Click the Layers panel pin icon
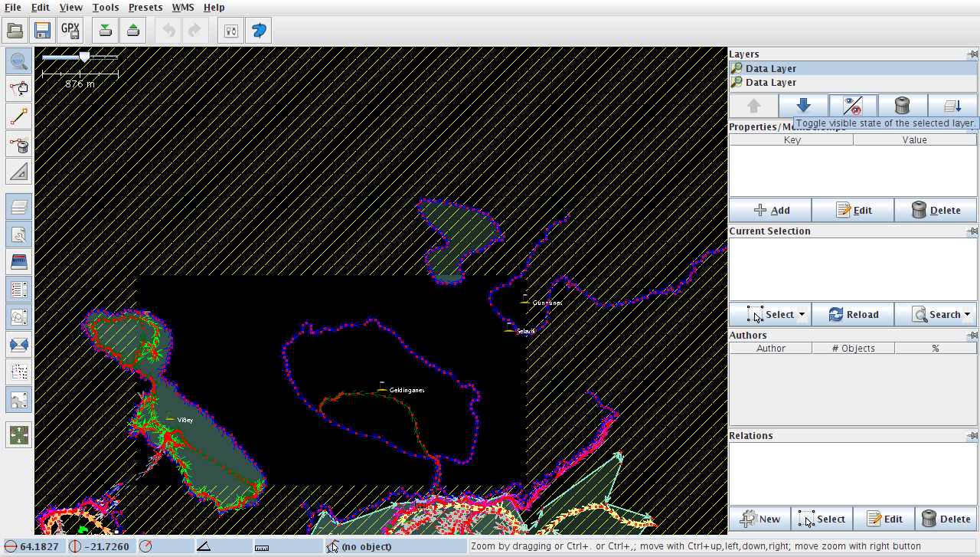 (972, 54)
